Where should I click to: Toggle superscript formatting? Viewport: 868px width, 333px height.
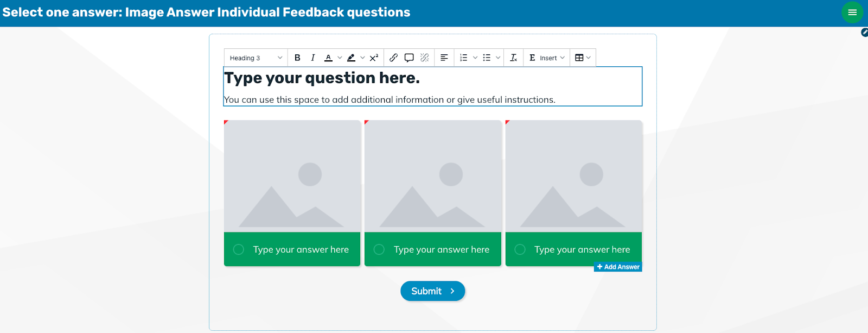click(374, 58)
